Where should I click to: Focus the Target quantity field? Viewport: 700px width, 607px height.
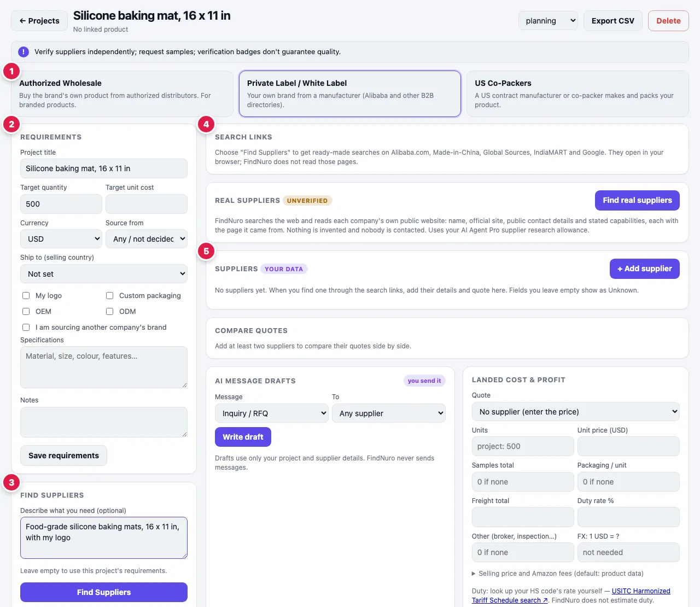coord(61,204)
